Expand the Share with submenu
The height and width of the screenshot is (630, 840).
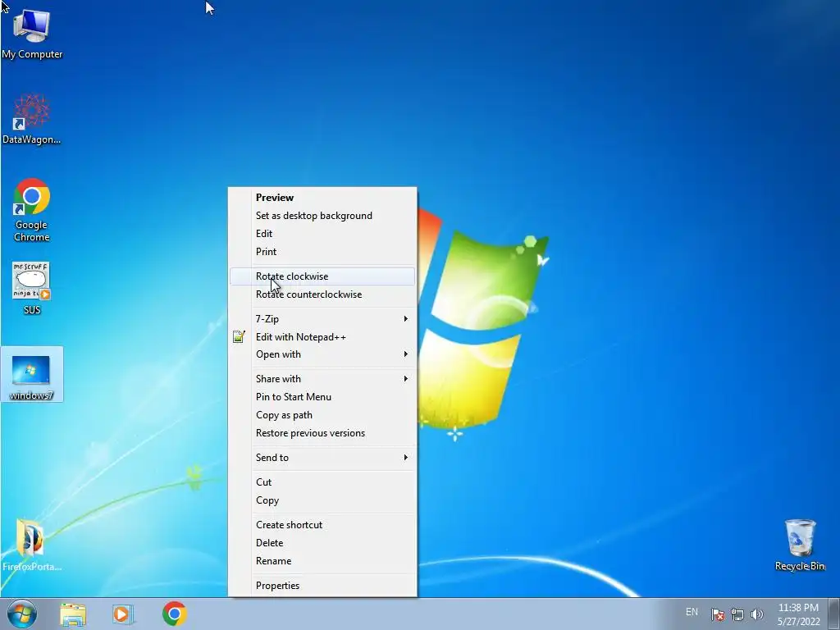coord(322,379)
